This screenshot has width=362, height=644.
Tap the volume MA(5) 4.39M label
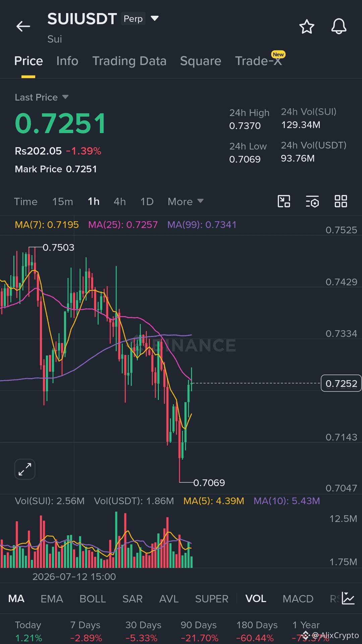[x=214, y=501]
